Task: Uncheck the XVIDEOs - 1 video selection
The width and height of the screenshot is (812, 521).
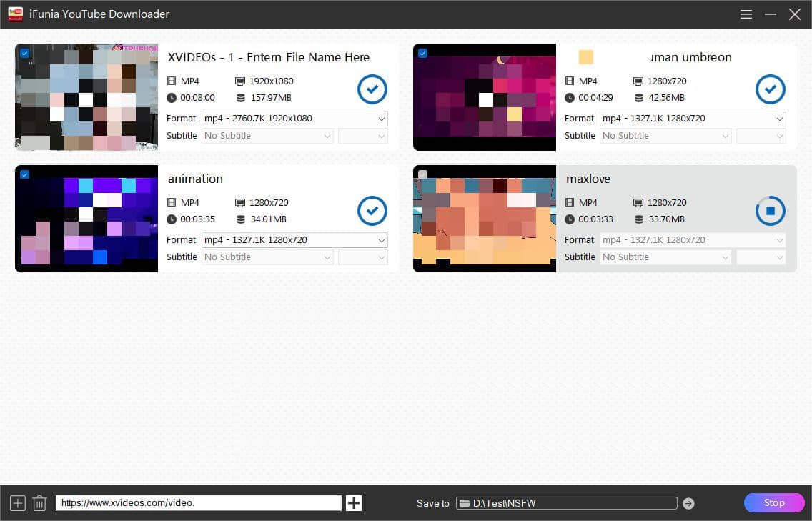Action: coord(24,52)
